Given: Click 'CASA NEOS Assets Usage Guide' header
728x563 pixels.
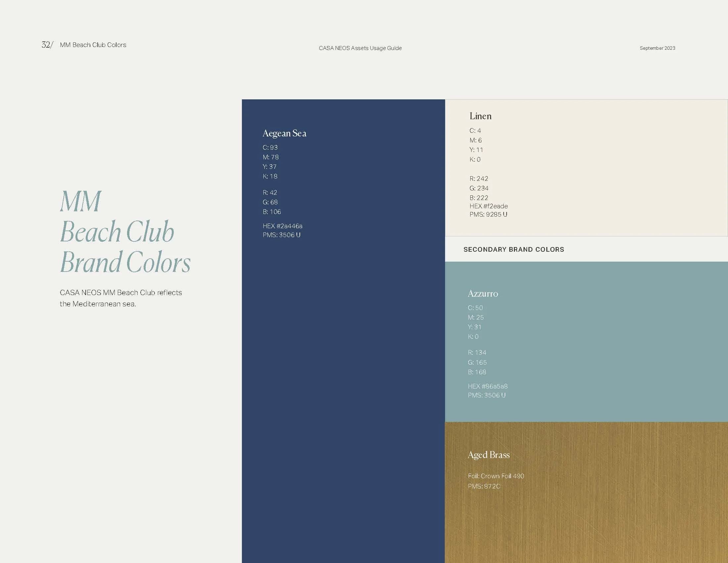Looking at the screenshot, I should pyautogui.click(x=360, y=48).
